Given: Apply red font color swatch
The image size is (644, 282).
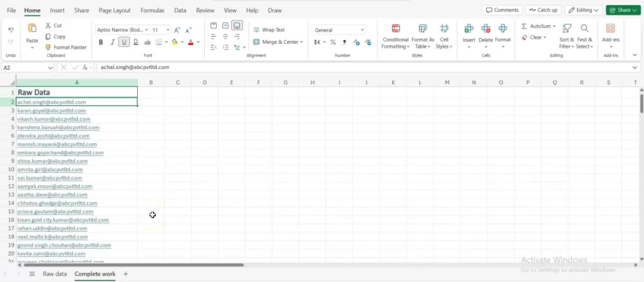Looking at the screenshot, I should 191,42.
